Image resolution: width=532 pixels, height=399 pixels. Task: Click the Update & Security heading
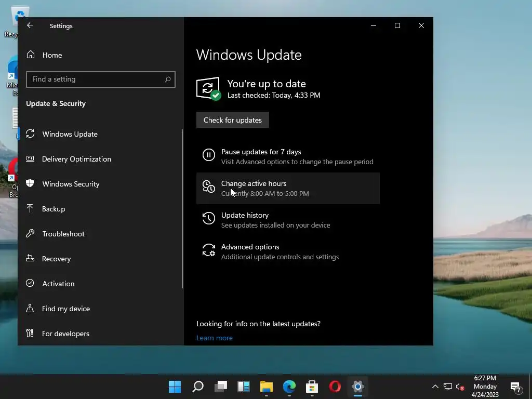(56, 103)
